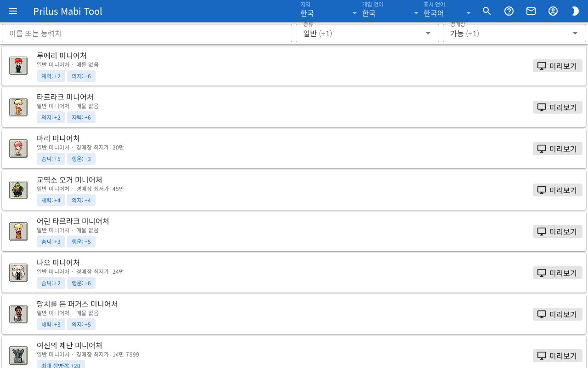The height and width of the screenshot is (368, 588).
Task: Click the 마리 미니어처 portrait icon
Action: [x=18, y=149]
